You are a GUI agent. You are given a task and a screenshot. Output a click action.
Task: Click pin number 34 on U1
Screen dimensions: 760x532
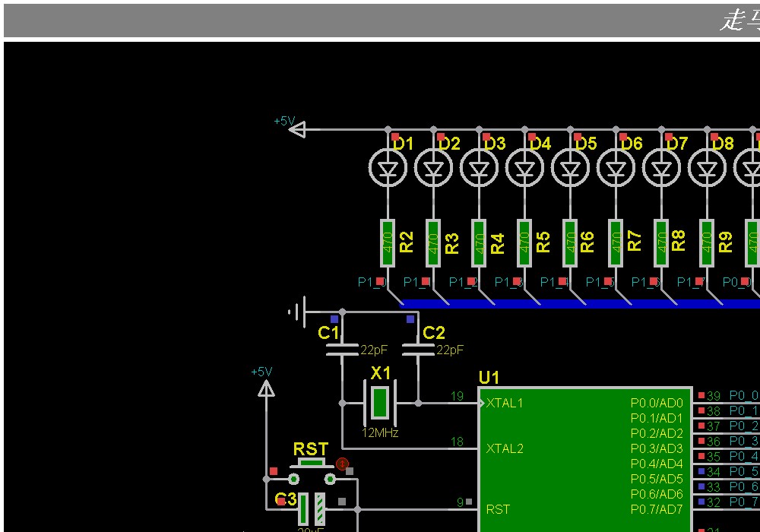coord(714,472)
